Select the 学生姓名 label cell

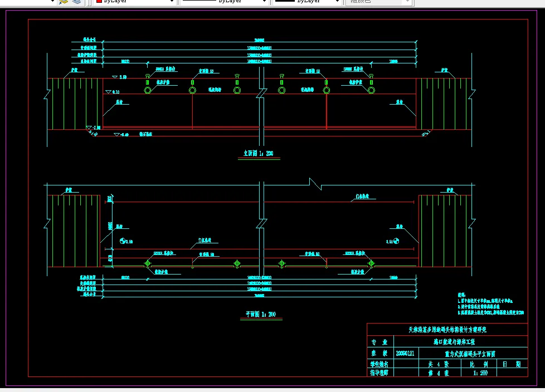click(x=379, y=364)
